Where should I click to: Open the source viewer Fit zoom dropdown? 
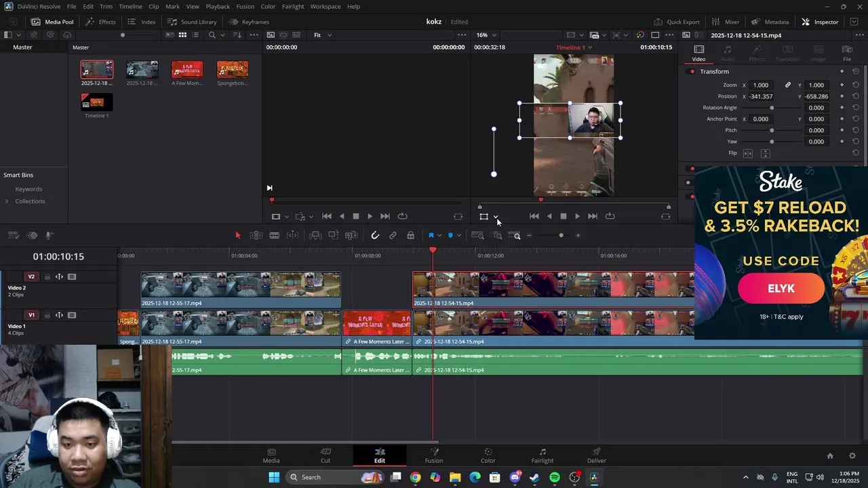pyautogui.click(x=323, y=35)
